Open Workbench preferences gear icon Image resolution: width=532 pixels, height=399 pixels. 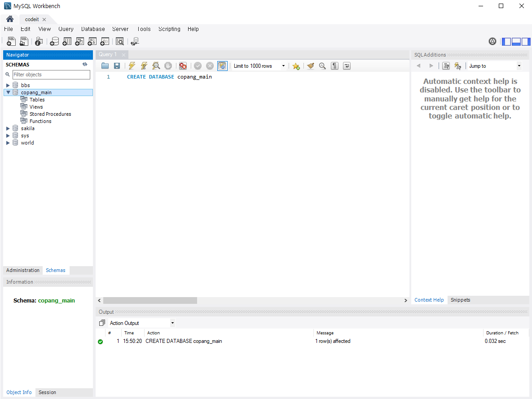(x=492, y=41)
